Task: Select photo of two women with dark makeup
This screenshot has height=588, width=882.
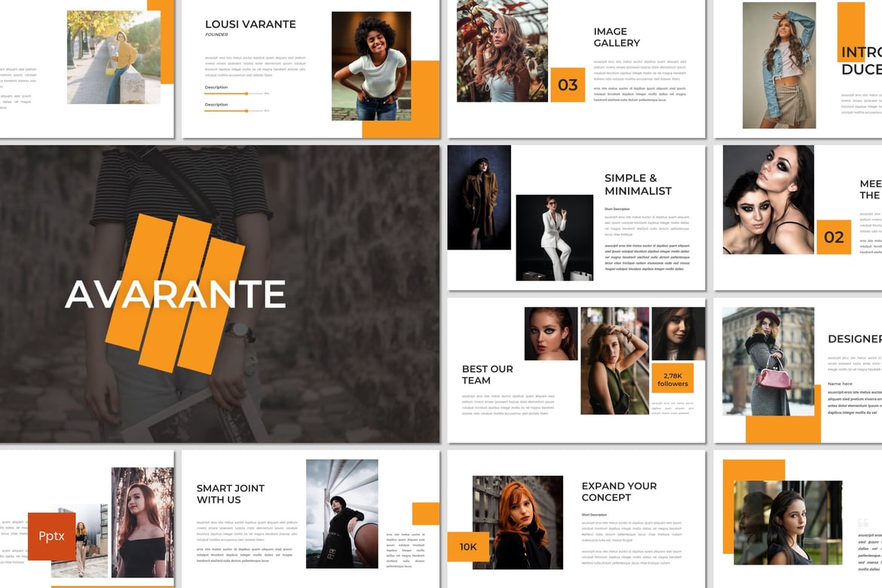Action: (x=768, y=200)
